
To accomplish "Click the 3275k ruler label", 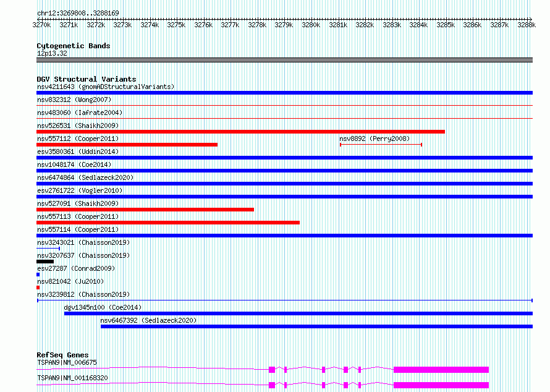I will pos(176,25).
